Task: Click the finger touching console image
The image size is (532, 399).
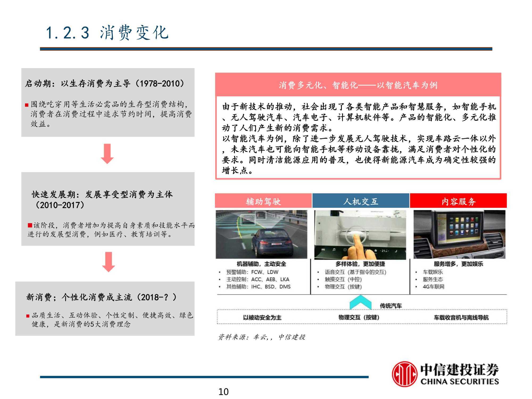Action: [x=360, y=235]
